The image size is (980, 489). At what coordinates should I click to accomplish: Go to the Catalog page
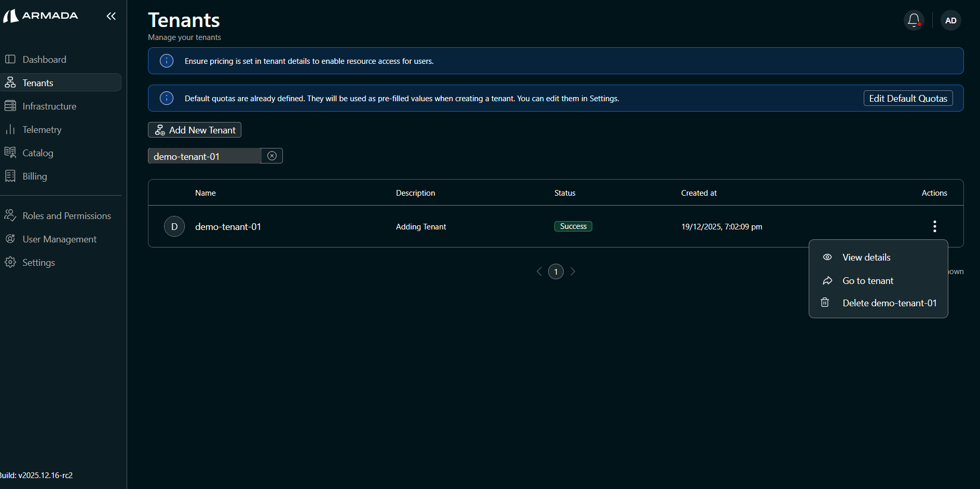click(37, 153)
